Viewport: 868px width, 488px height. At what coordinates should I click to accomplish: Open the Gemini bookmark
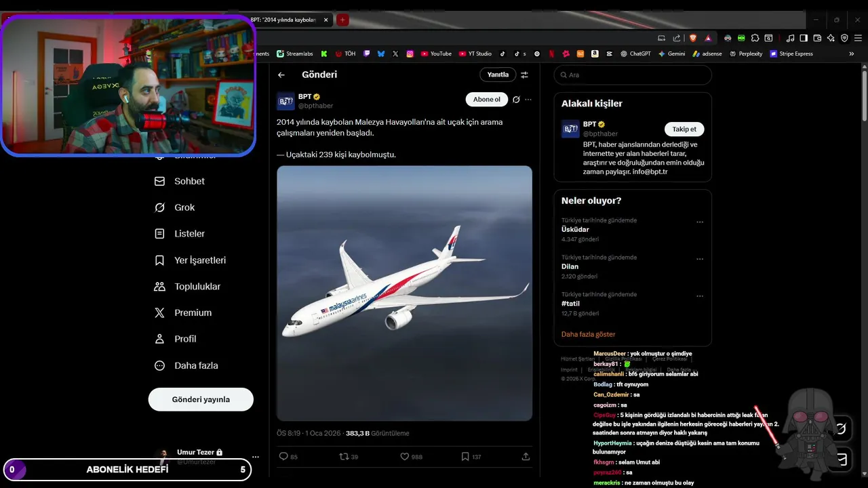point(672,54)
